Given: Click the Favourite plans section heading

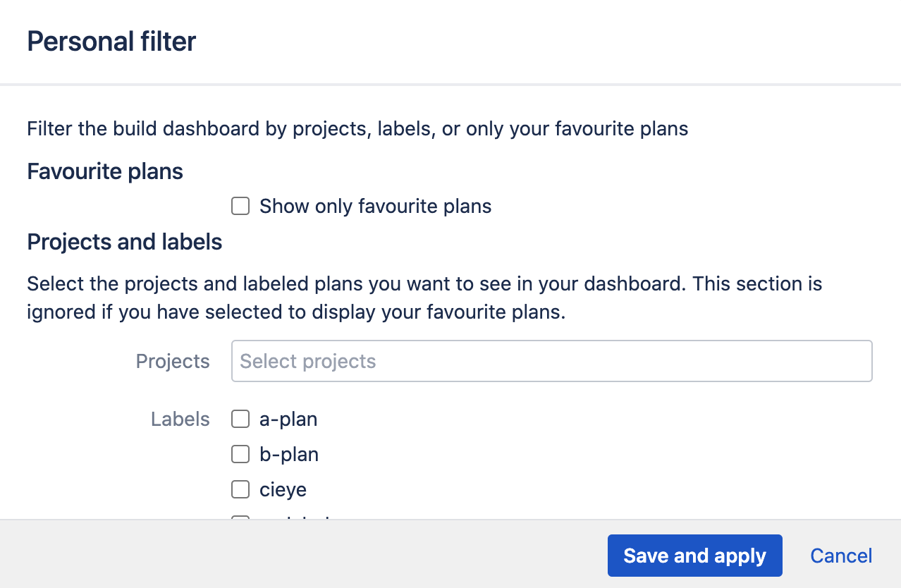Looking at the screenshot, I should [x=104, y=171].
